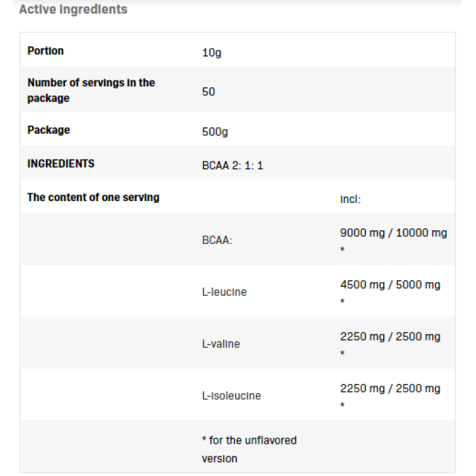This screenshot has width=476, height=476.
Task: Click the 500g package value
Action: [215, 131]
